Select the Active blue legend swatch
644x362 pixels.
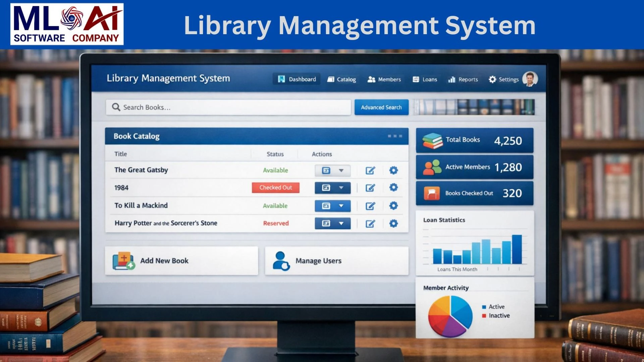[484, 306]
